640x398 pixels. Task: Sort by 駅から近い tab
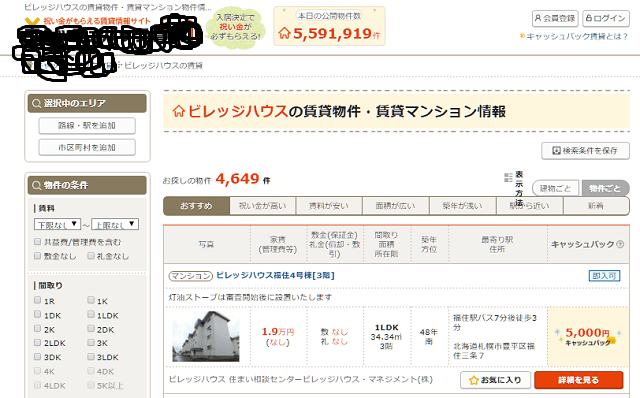529,206
